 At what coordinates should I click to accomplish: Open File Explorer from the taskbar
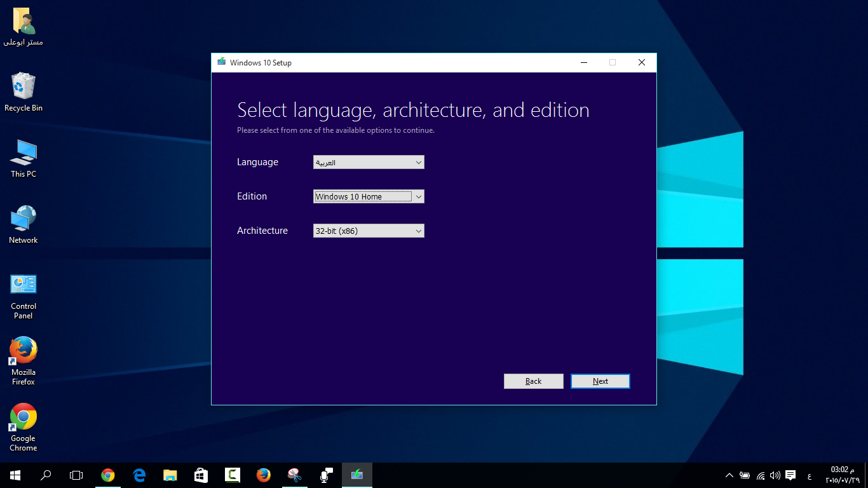click(x=170, y=475)
